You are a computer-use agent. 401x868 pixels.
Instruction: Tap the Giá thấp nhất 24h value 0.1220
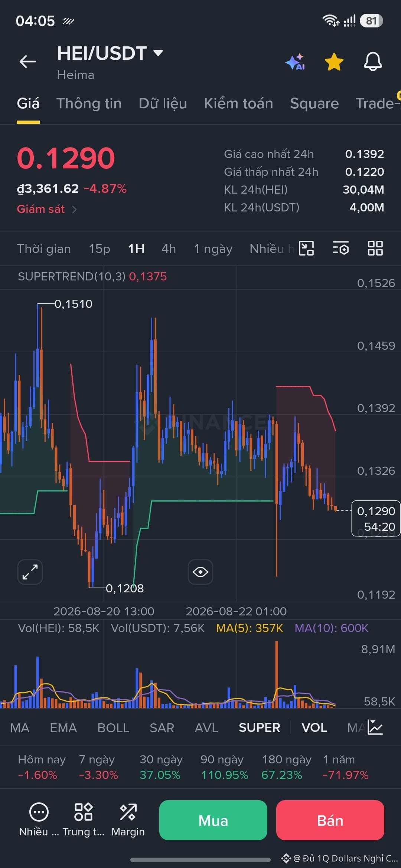click(365, 172)
